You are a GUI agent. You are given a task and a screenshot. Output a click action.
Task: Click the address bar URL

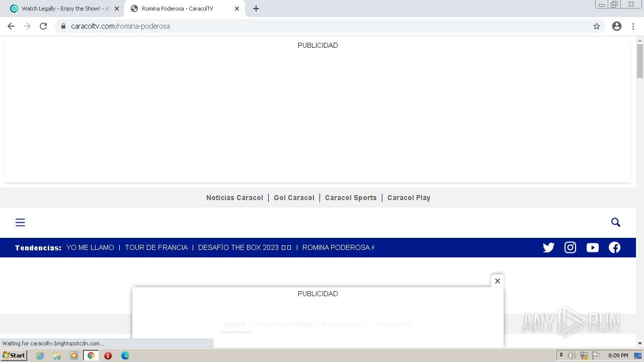[120, 26]
